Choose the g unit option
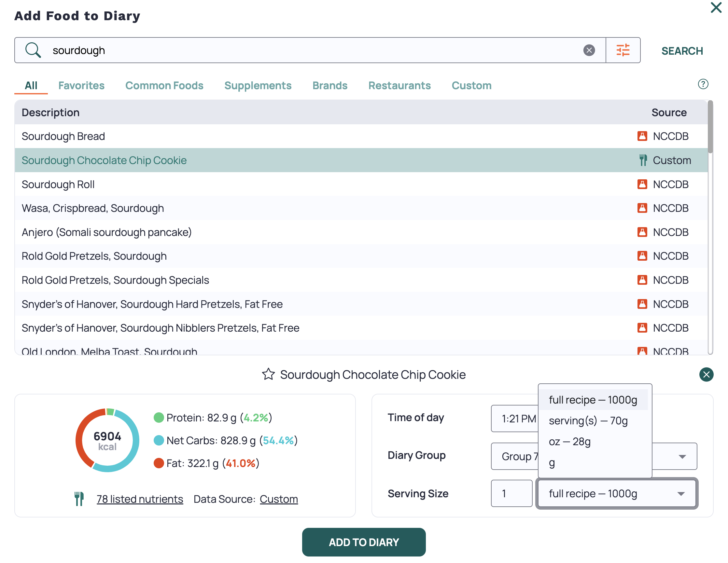Screen dimensions: 728x563 click(594, 463)
